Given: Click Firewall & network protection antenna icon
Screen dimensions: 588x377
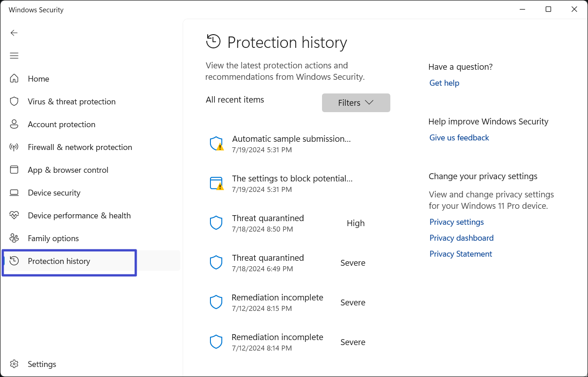Looking at the screenshot, I should (x=14, y=147).
